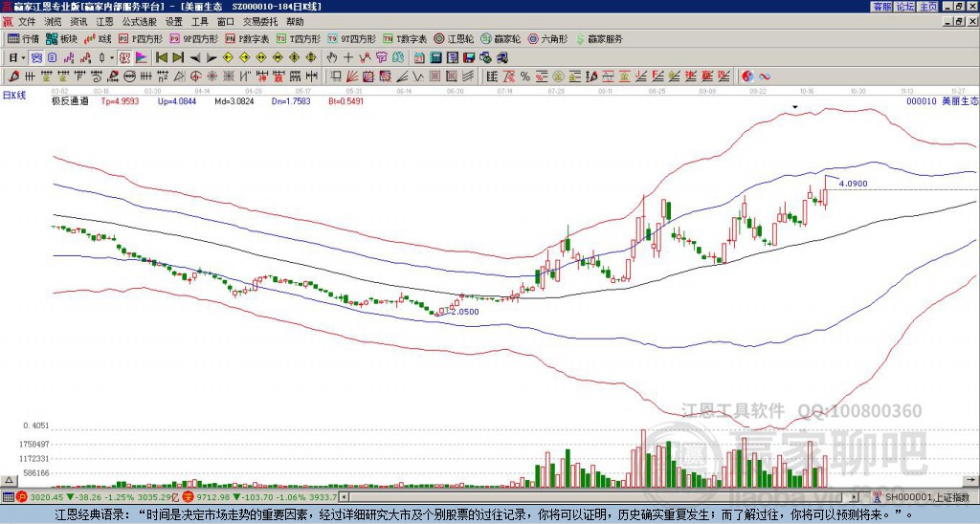Open 赢家服务 with dollar icon

(599, 38)
